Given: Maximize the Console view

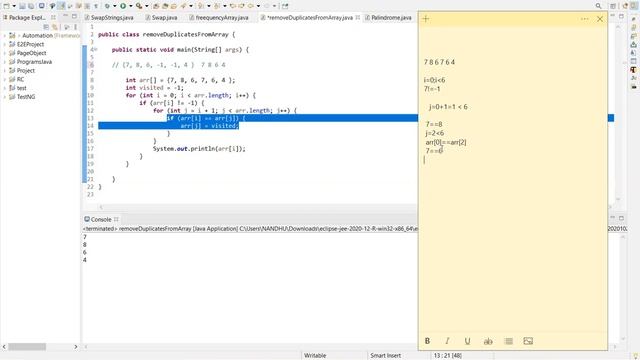Looking at the screenshot, I should 621,218.
